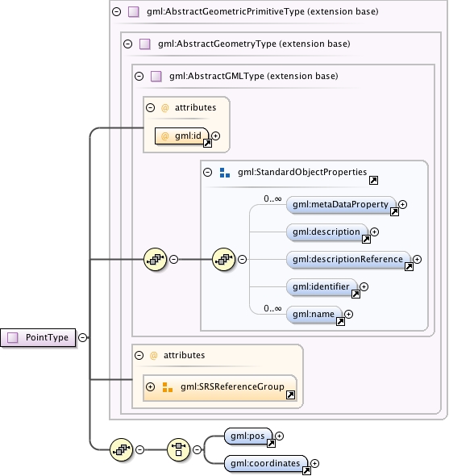Expand the gml:identifier element
Screen dimensions: 449x476
364,286
